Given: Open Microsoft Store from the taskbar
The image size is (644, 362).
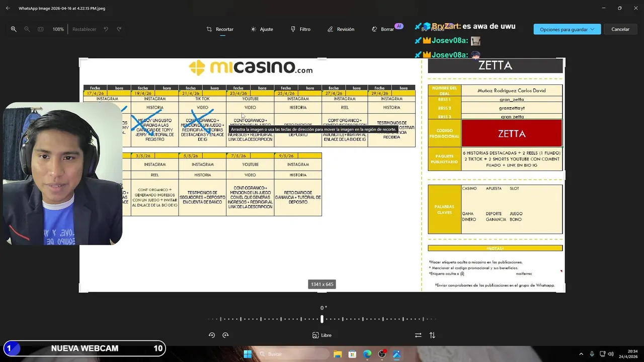Looking at the screenshot, I should click(352, 354).
